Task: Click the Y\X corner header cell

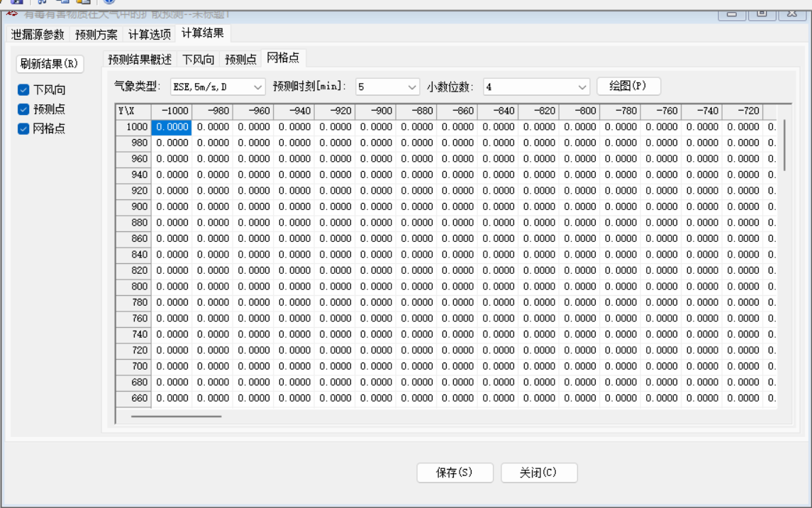Action: click(x=133, y=111)
